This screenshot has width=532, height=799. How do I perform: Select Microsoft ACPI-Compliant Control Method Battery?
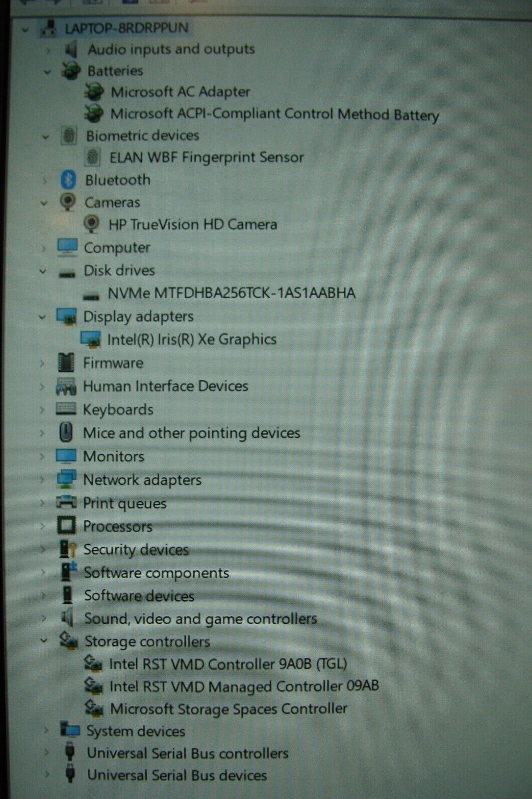(x=274, y=114)
